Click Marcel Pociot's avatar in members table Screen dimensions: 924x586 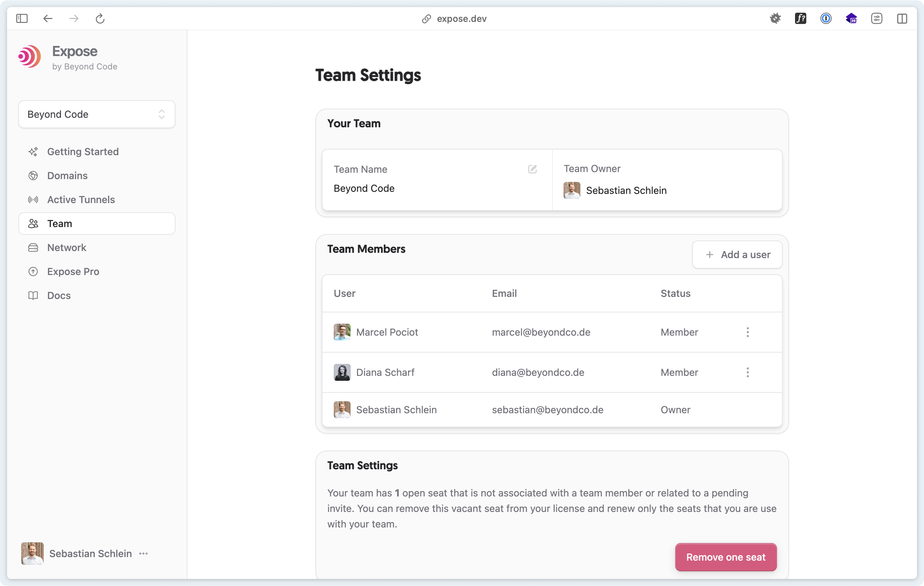[x=342, y=332]
